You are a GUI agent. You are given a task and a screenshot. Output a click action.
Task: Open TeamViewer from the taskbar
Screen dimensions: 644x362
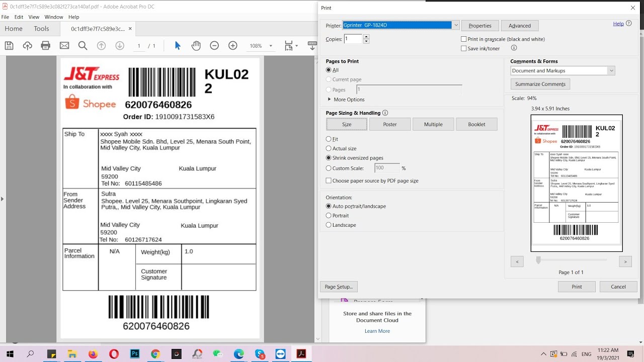pyautogui.click(x=280, y=354)
